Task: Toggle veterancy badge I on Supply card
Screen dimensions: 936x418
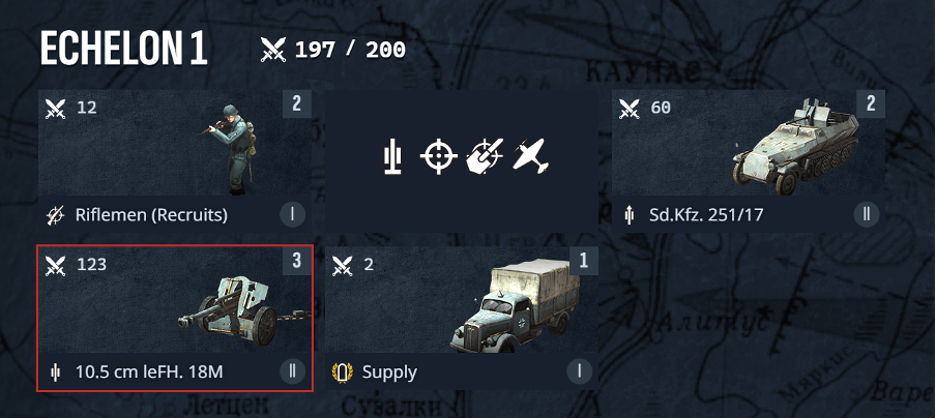Action: 580,372
